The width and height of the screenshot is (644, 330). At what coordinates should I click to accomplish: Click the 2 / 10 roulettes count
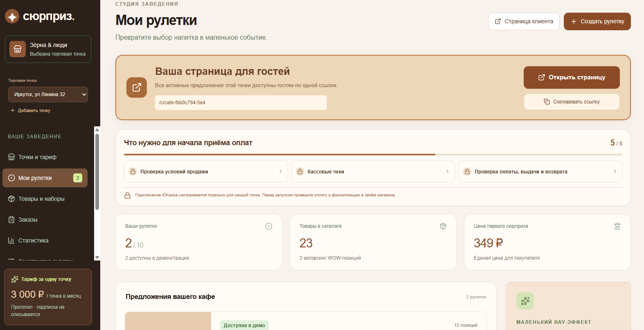134,243
